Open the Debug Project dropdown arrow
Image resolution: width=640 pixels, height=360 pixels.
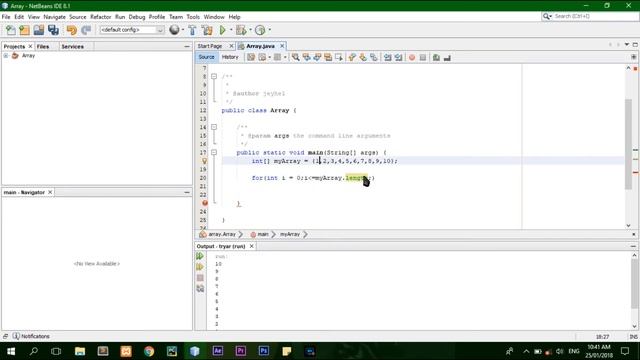click(250, 30)
